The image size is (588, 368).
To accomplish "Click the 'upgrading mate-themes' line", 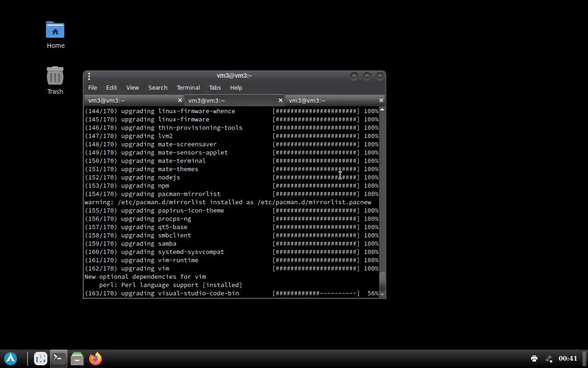I will 232,169.
